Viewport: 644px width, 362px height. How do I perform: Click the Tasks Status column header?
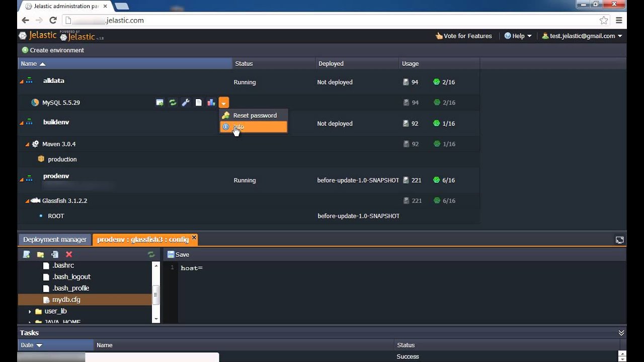coord(507,345)
